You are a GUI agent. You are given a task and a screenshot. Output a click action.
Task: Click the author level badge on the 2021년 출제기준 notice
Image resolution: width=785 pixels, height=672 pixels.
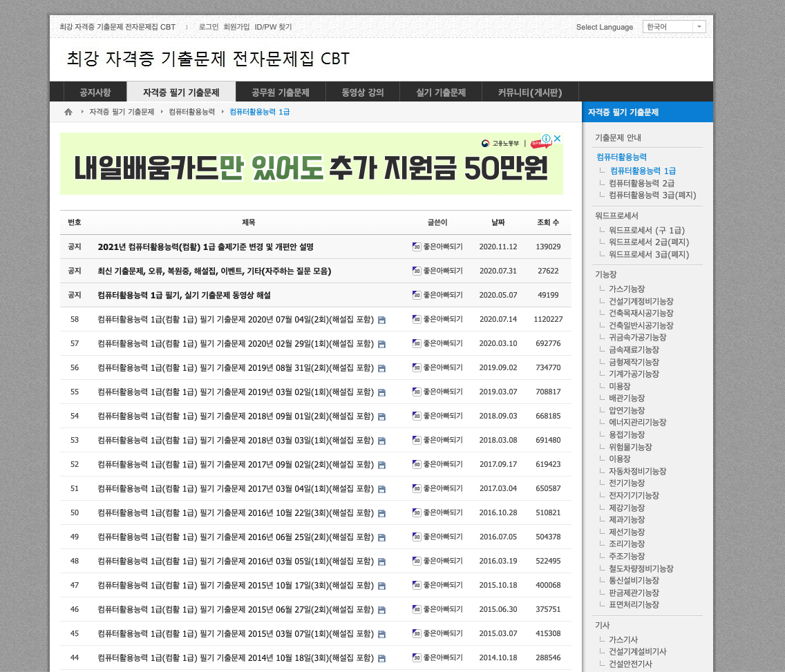coord(417,247)
